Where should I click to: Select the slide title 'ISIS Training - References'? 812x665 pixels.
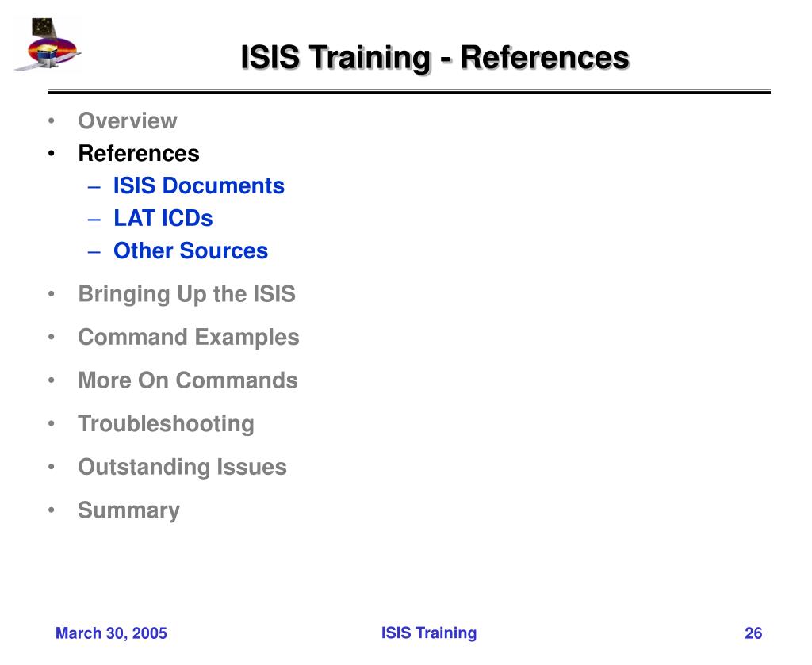coord(435,57)
